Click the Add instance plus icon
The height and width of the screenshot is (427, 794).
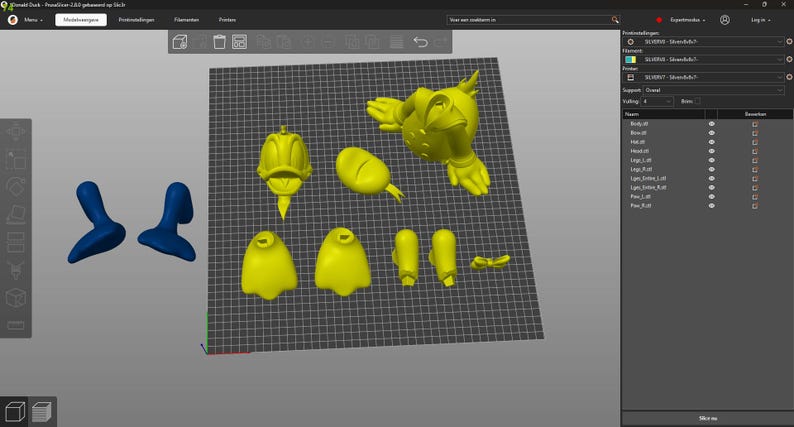click(x=308, y=42)
